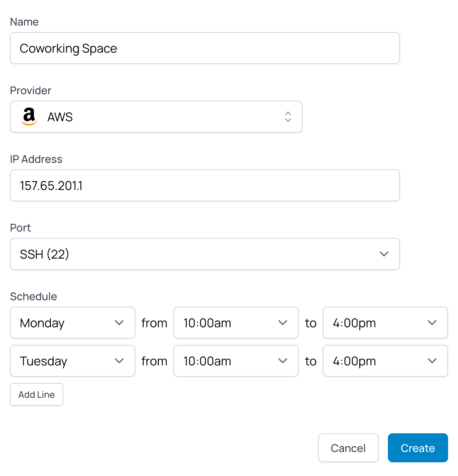Click the Provider up-down selector arrows
Screen dimensions: 458x476
[x=288, y=117]
